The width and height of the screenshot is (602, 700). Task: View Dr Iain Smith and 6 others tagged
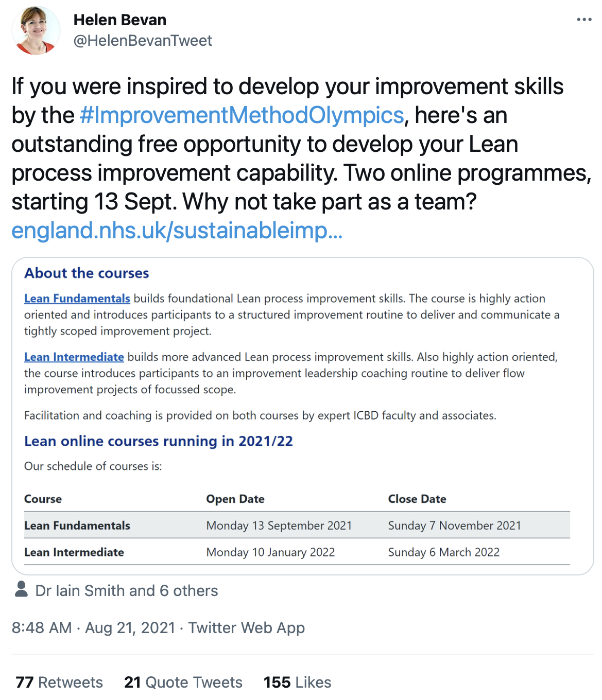(127, 590)
